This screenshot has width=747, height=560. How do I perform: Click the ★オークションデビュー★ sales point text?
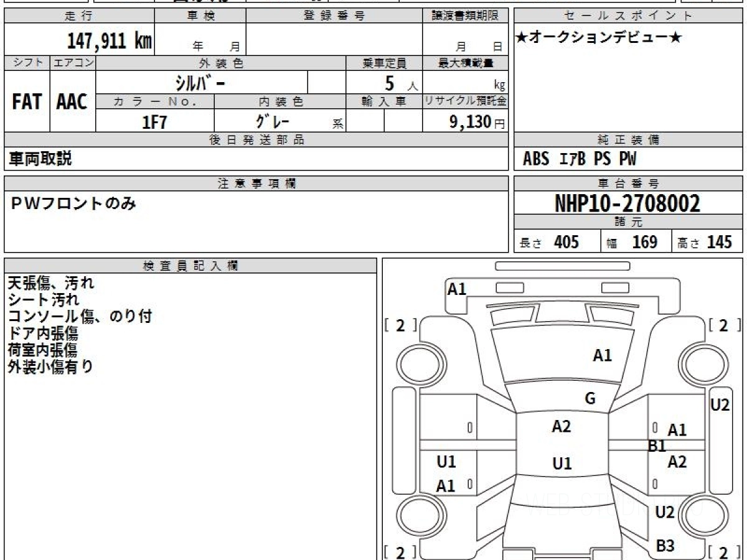click(599, 38)
